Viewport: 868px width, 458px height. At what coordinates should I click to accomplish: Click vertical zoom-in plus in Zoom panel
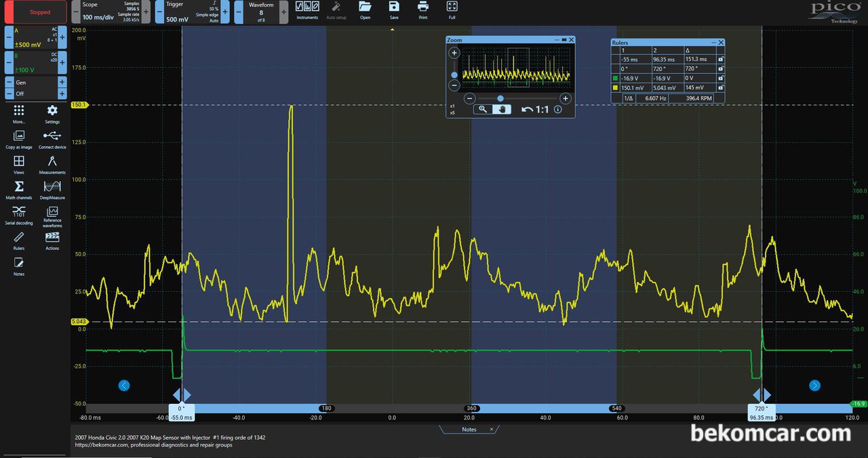pos(454,52)
